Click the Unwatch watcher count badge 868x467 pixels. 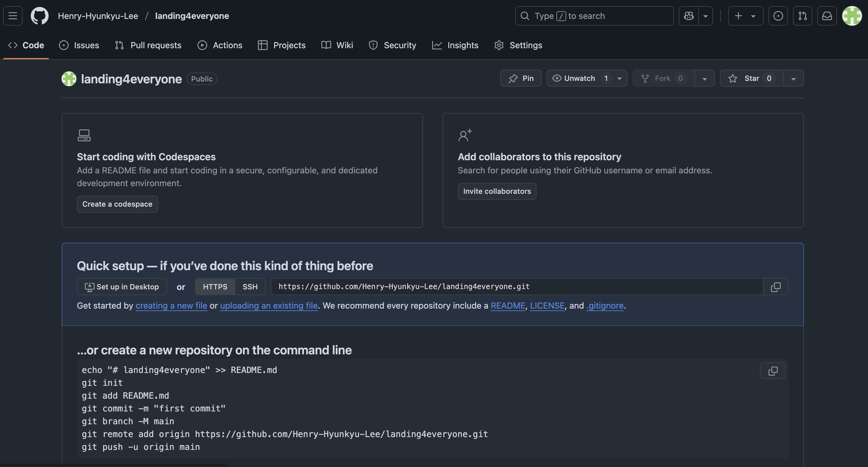[606, 78]
